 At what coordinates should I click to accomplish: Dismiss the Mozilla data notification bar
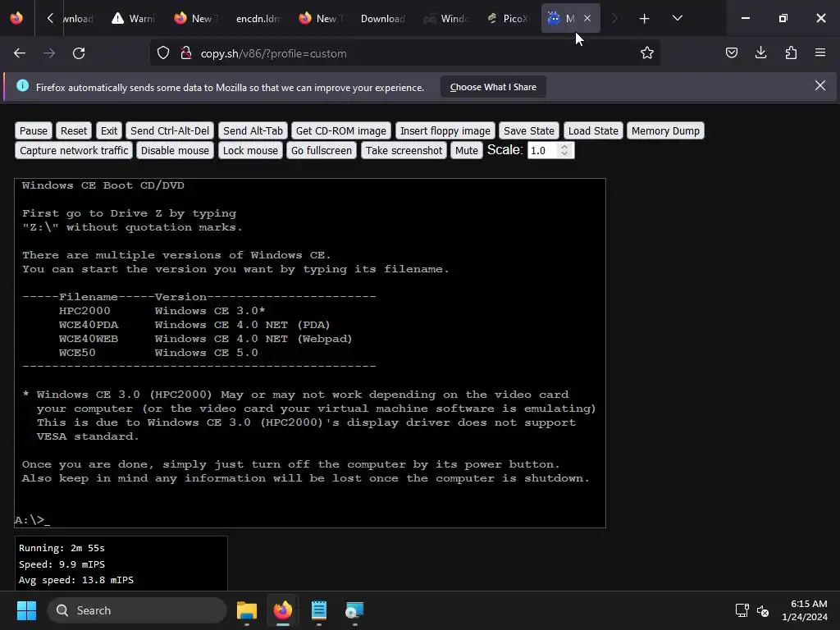coord(820,85)
